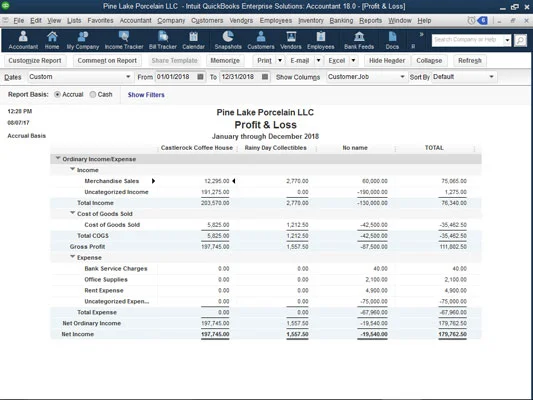Collapse the Income section
Image resolution: width=533 pixels, height=400 pixels.
coord(72,169)
